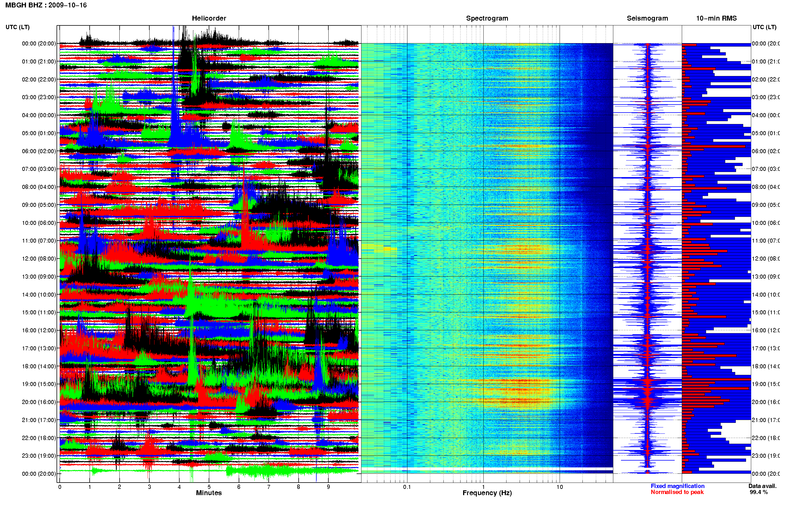
Task: Click the Minutes axis tick label "0"
Action: click(60, 487)
